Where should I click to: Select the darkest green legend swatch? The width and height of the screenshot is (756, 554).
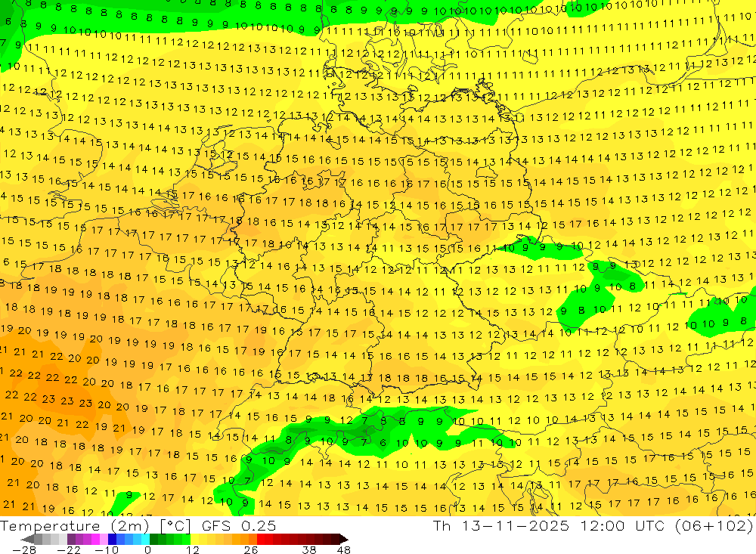tap(153, 539)
